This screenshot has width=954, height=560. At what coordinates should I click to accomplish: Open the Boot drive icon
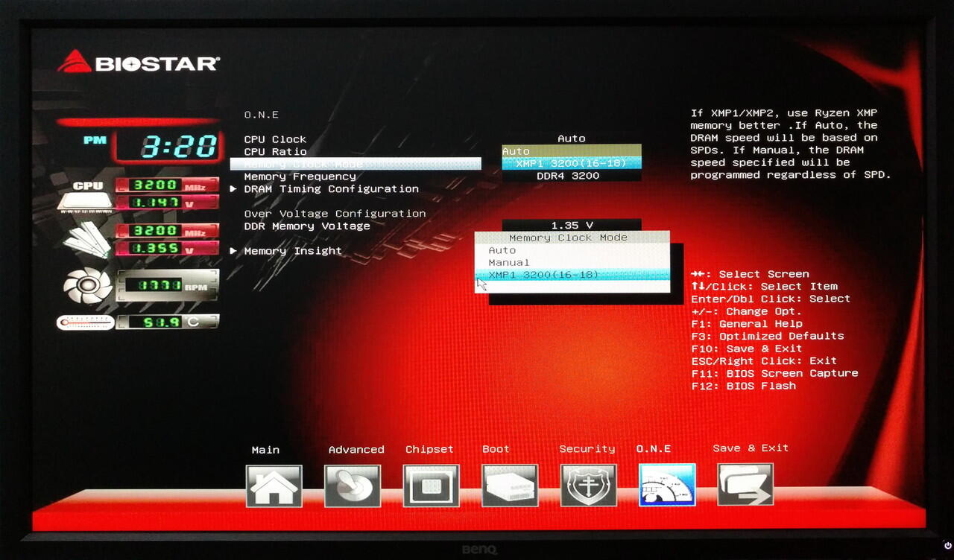point(510,486)
